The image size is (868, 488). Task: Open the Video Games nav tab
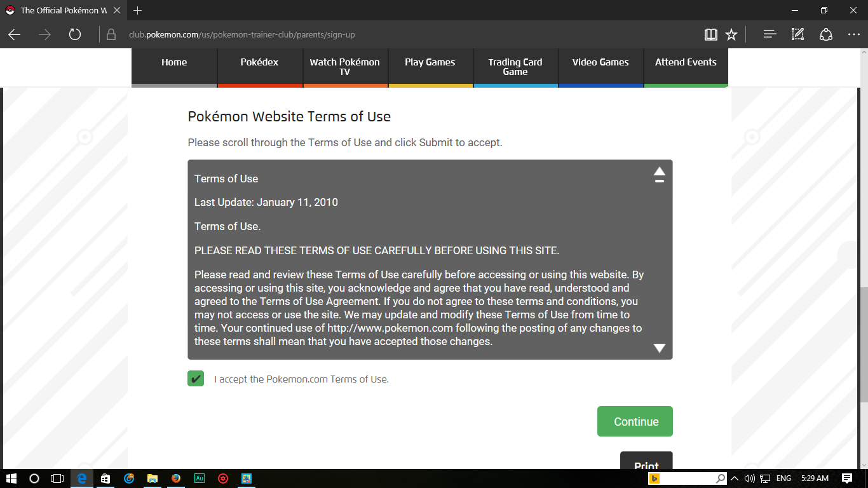point(600,67)
